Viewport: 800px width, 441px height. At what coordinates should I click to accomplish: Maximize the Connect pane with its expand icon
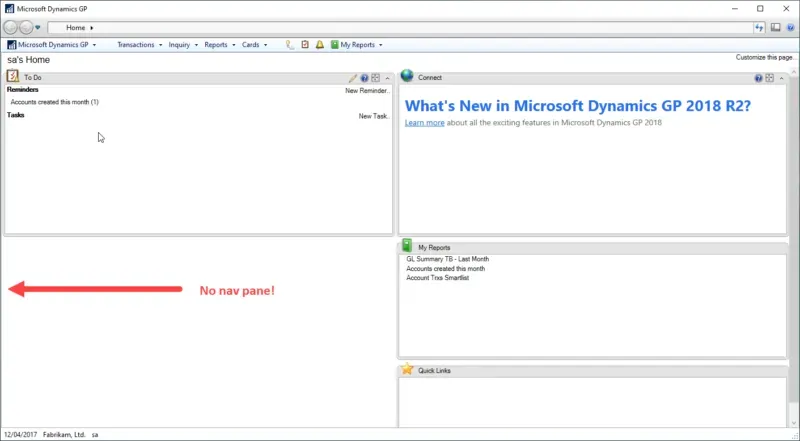point(769,77)
